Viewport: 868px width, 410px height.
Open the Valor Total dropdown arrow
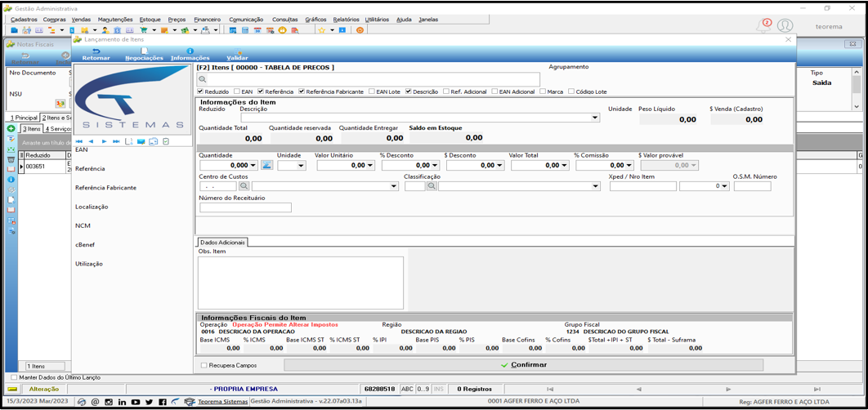coord(564,165)
